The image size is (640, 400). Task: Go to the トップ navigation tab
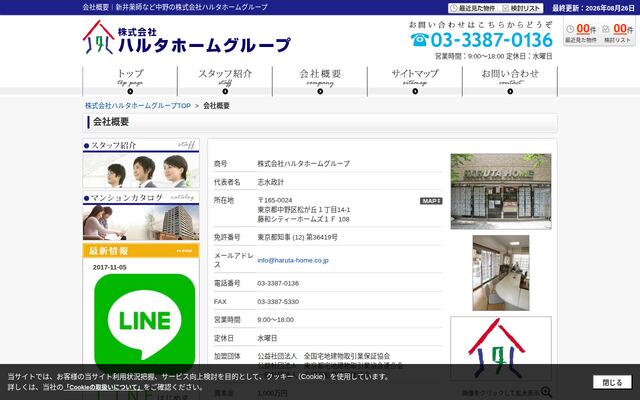(130, 80)
